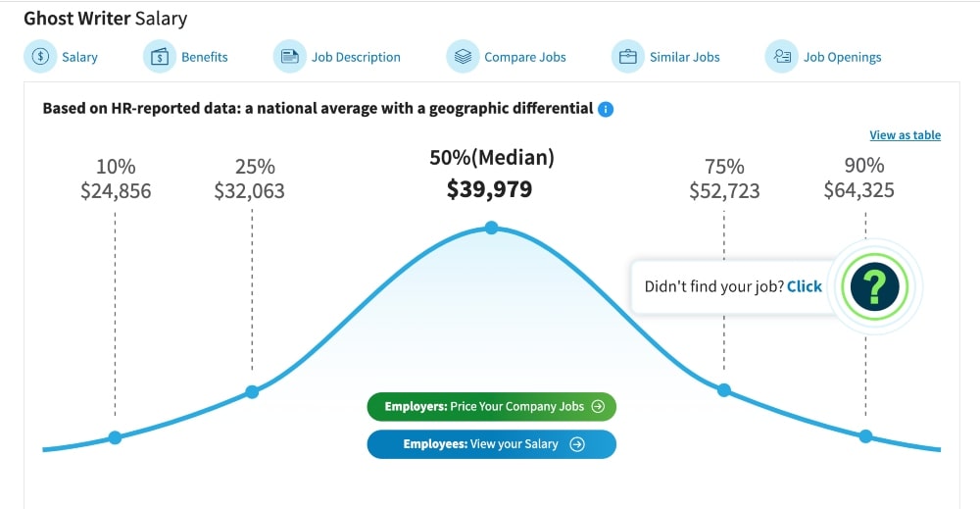Click the Benefits icon
Viewport: 980px width, 509px height.
point(159,57)
